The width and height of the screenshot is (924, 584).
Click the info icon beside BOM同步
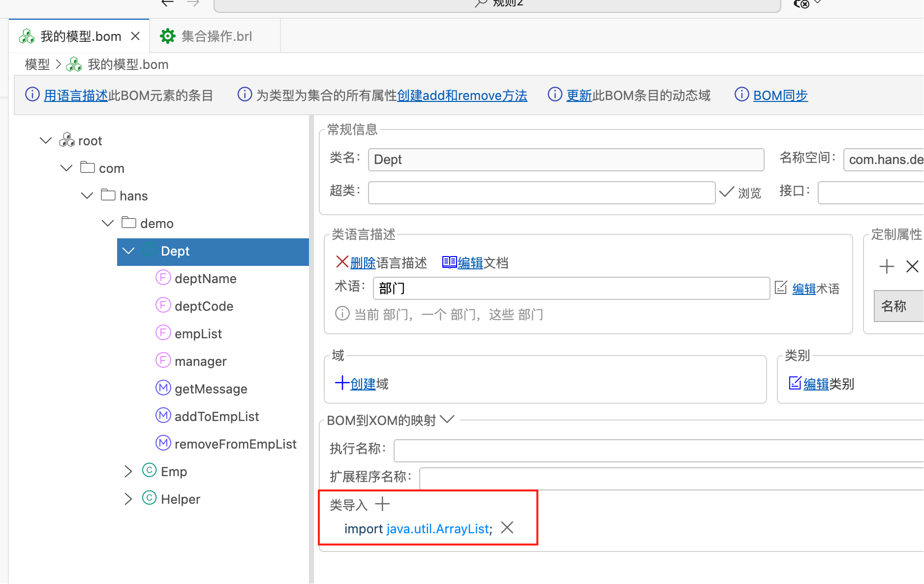pyautogui.click(x=741, y=94)
